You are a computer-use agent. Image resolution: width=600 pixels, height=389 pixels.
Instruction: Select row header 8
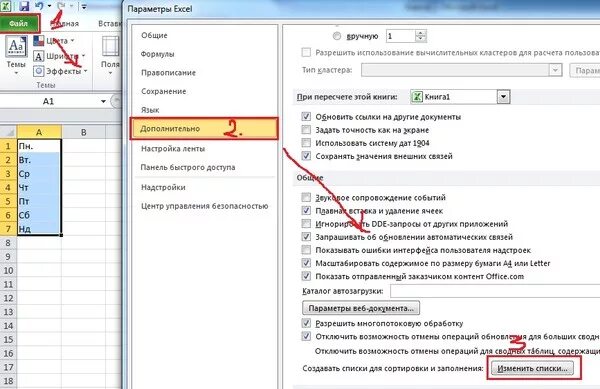tap(8, 243)
